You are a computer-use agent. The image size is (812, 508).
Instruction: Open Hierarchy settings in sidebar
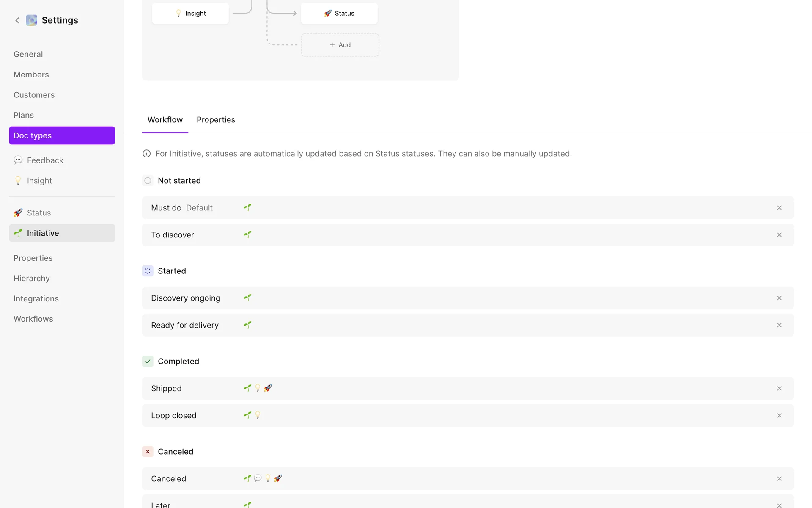click(32, 279)
